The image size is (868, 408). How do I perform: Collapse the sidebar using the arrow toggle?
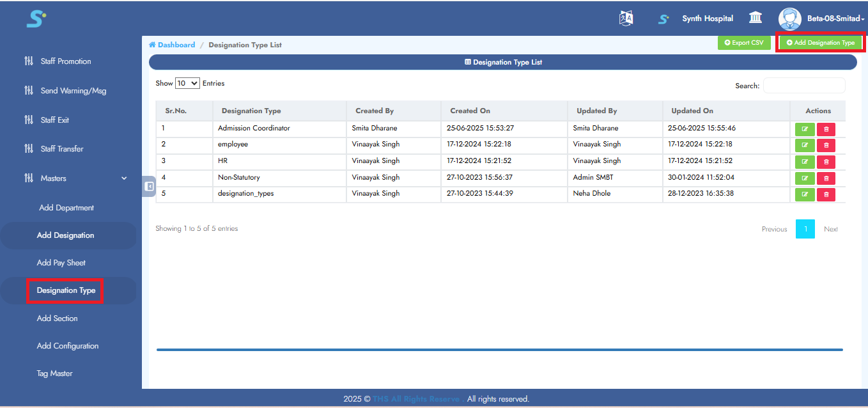tap(149, 185)
